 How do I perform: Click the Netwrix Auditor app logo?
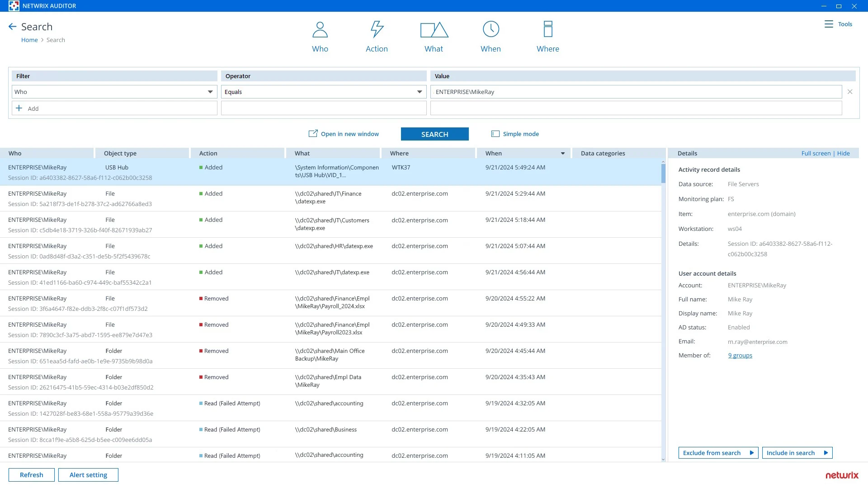(14, 6)
